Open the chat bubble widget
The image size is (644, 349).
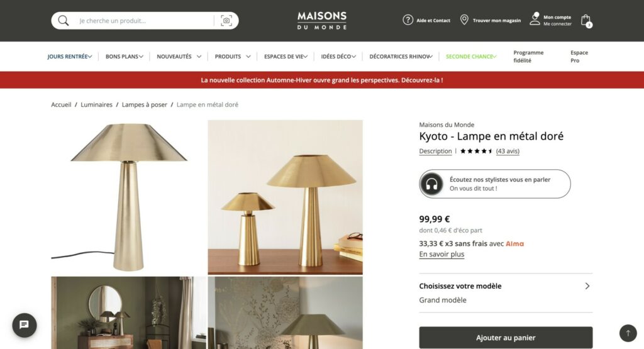pos(25,325)
